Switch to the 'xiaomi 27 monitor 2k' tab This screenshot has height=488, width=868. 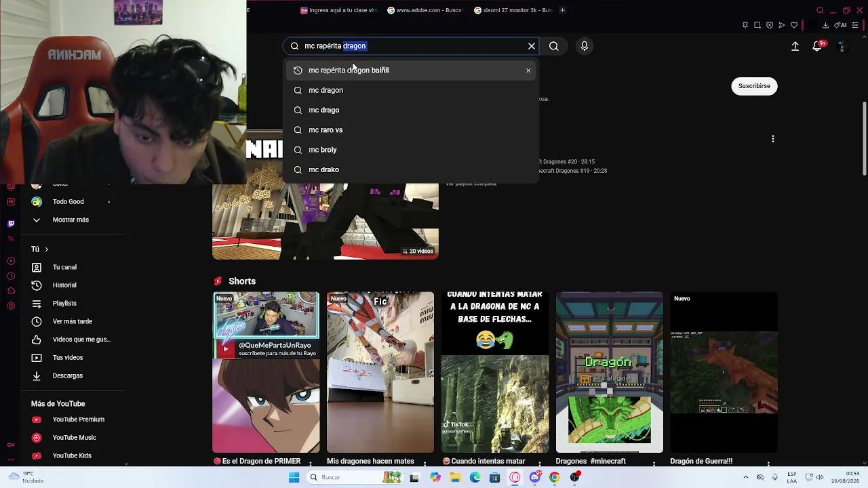(x=513, y=10)
